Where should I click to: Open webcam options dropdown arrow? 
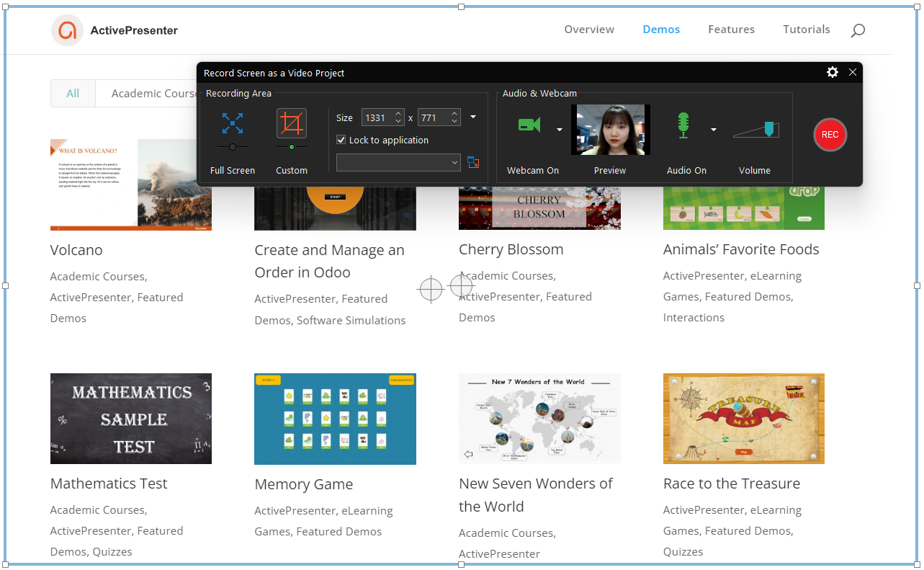[x=559, y=130]
